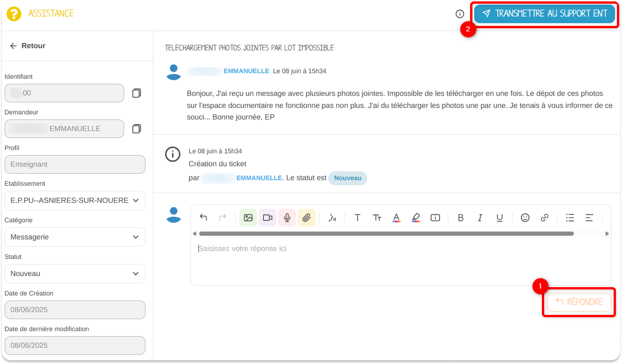Click the user avatar next to the message
Screen dimensions: 622x364
tap(174, 72)
